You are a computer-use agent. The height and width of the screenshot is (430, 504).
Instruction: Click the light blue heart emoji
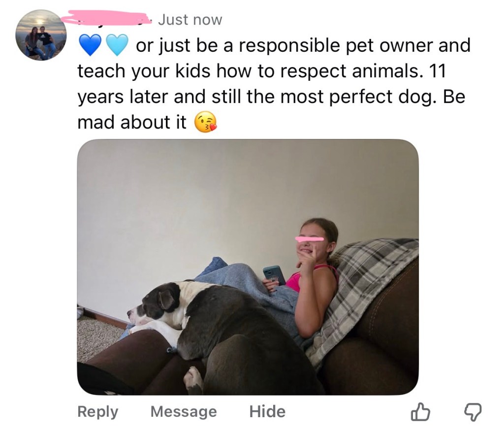(x=117, y=45)
